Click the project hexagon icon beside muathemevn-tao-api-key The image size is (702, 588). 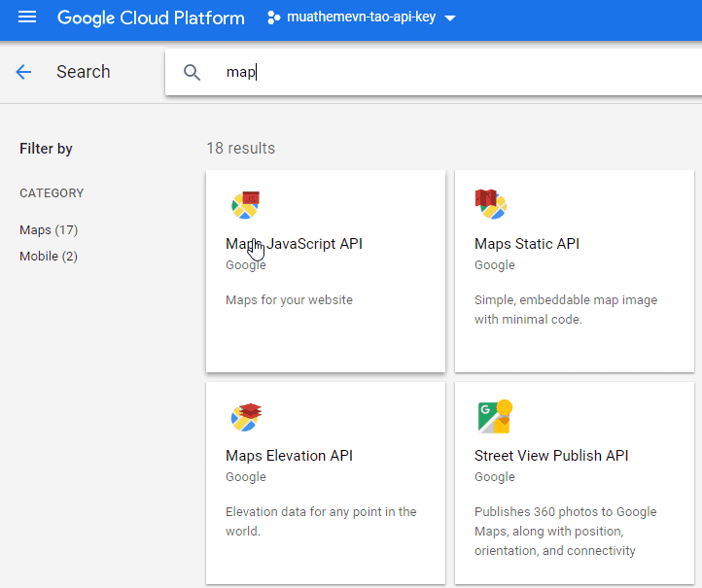273,17
